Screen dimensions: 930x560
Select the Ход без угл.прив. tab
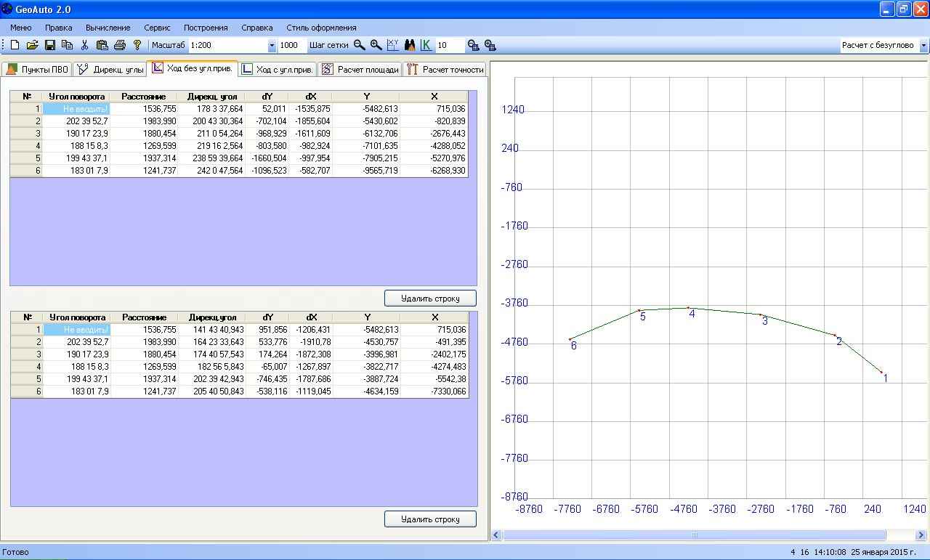(x=192, y=68)
